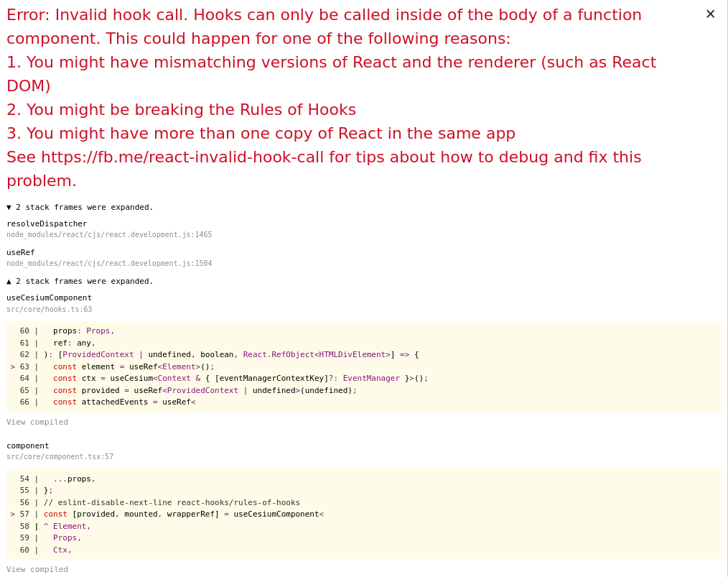Open src/core/hooks.ts:63 source path
Image resolution: width=728 pixels, height=577 pixels.
pos(49,309)
